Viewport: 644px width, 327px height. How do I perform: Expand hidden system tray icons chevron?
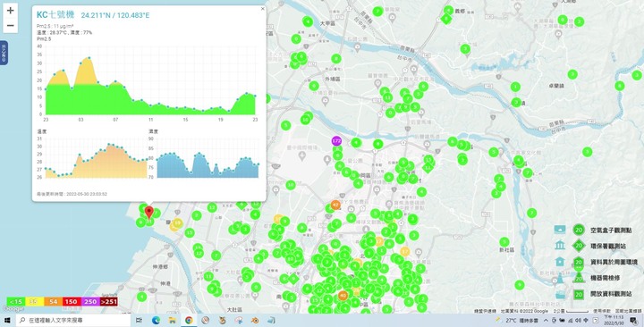tap(547, 321)
